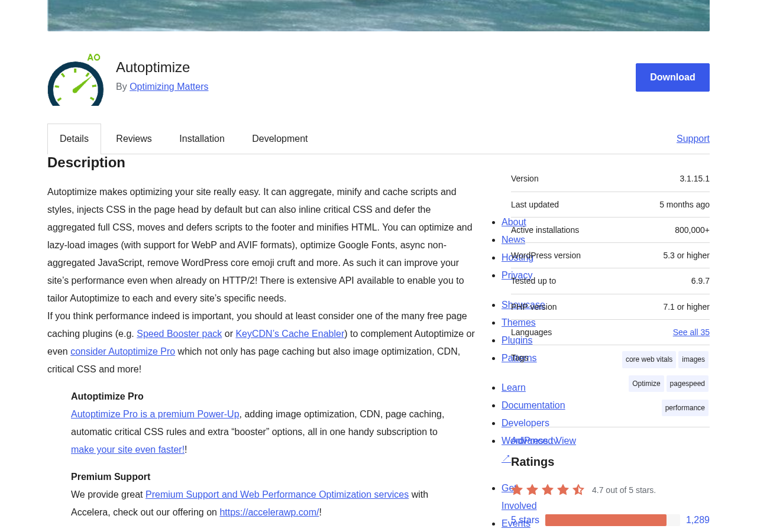The width and height of the screenshot is (757, 532).
Task: Open KeyCDN's Cache Enabler link
Action: 290,334
